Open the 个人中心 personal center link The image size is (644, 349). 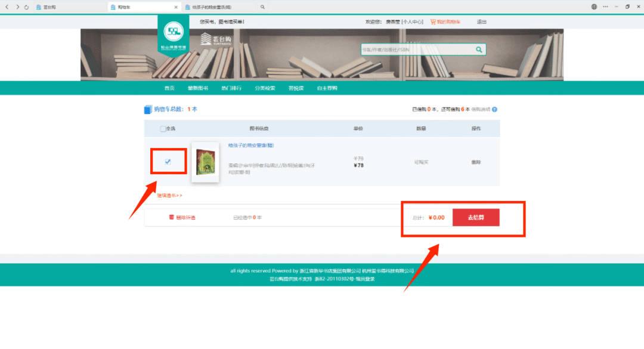pyautogui.click(x=413, y=22)
